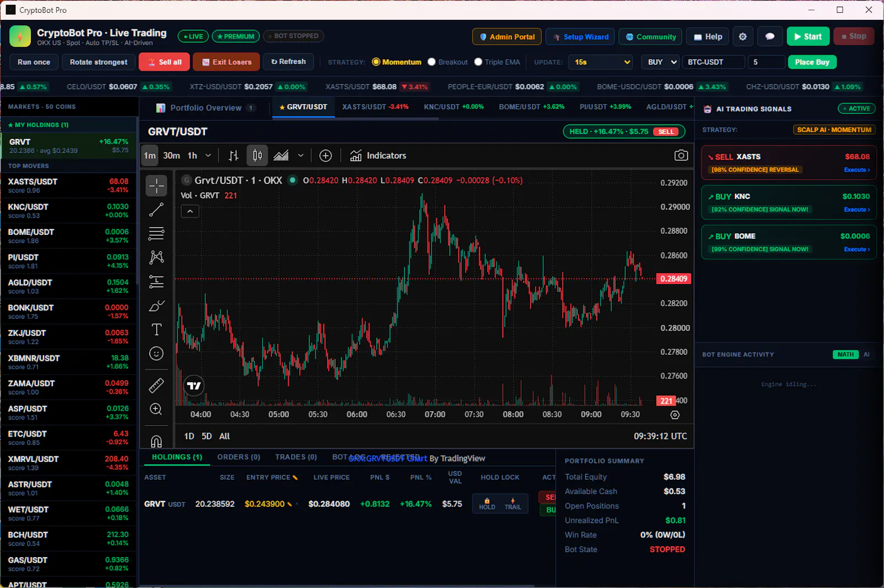Image resolution: width=884 pixels, height=588 pixels.
Task: Open the ORDERS (0) tab
Action: click(239, 458)
